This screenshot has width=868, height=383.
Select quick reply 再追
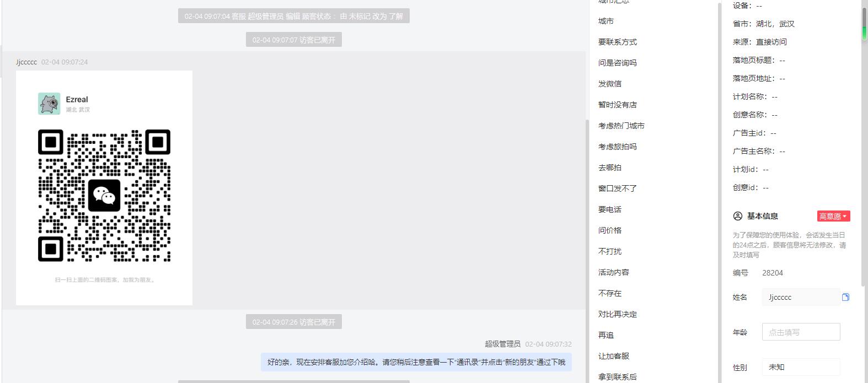coord(606,335)
